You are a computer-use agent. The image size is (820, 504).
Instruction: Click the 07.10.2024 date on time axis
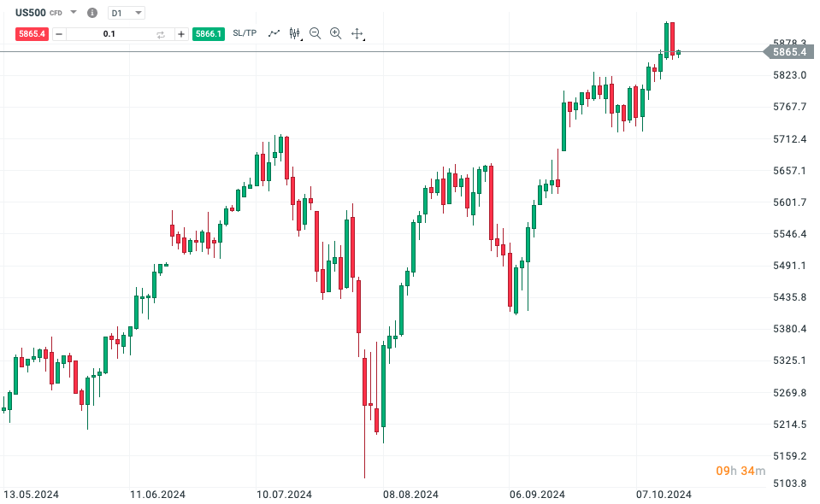[665, 495]
